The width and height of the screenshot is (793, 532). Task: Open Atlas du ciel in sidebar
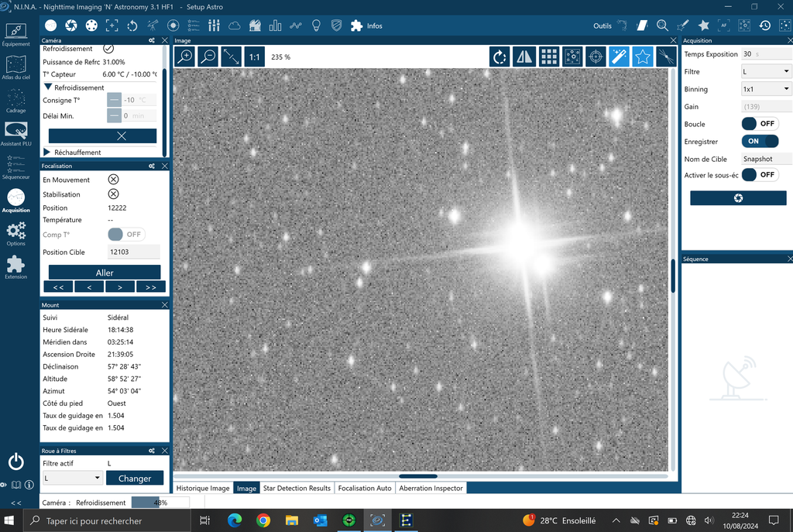[x=15, y=68]
